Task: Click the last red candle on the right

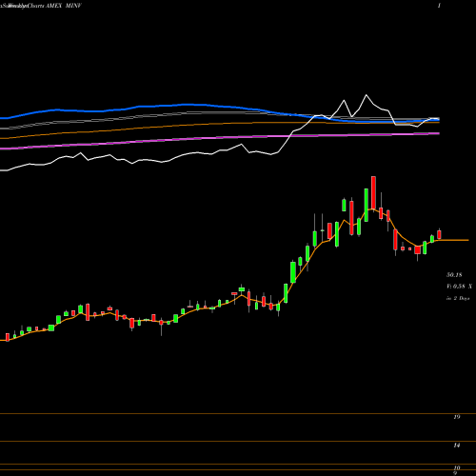Action: click(439, 234)
